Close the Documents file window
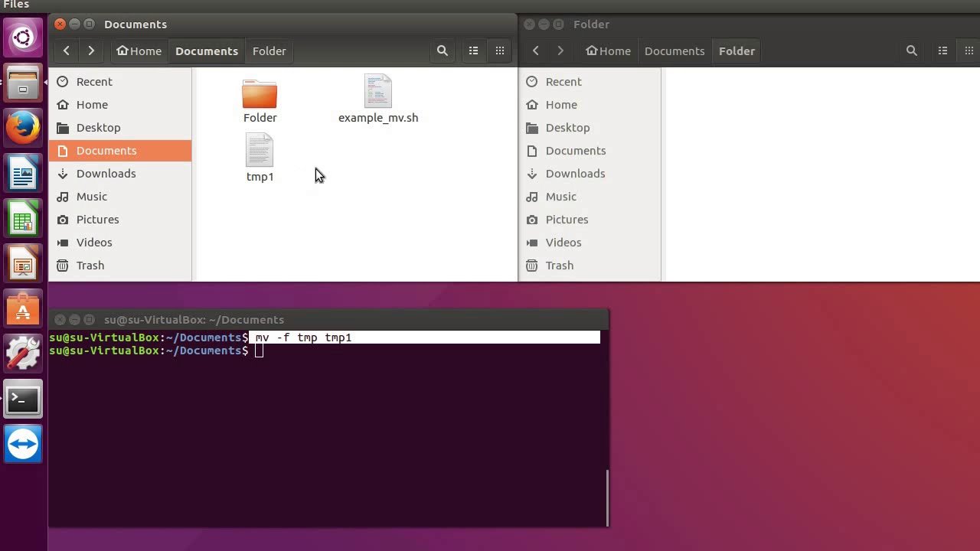Screen dimensions: 980x551 (60, 24)
